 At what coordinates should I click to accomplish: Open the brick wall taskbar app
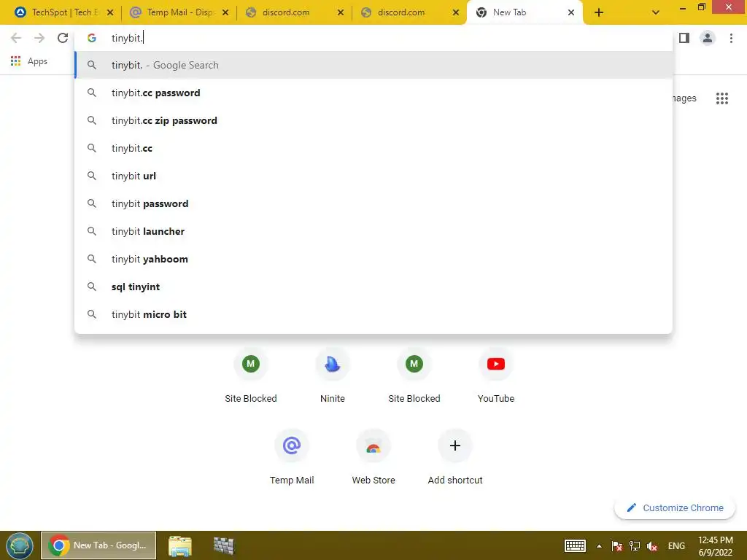click(223, 545)
